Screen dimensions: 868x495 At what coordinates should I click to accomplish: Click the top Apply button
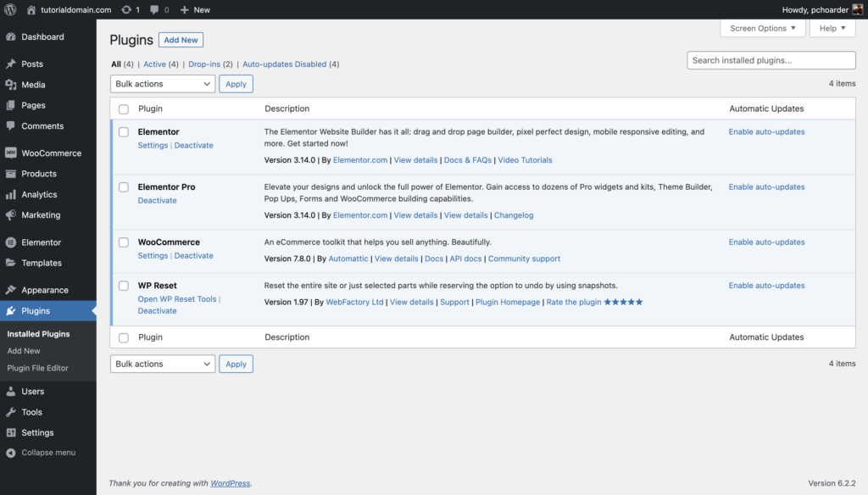(x=236, y=84)
